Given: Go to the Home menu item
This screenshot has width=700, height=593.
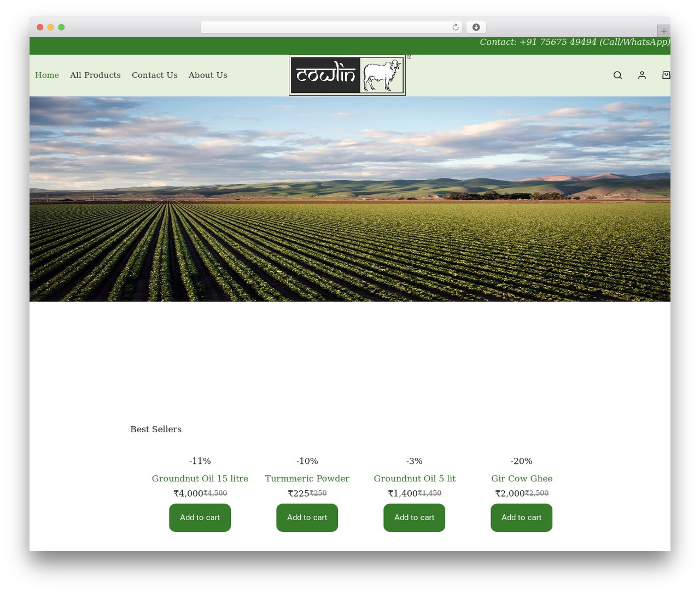Looking at the screenshot, I should point(47,75).
